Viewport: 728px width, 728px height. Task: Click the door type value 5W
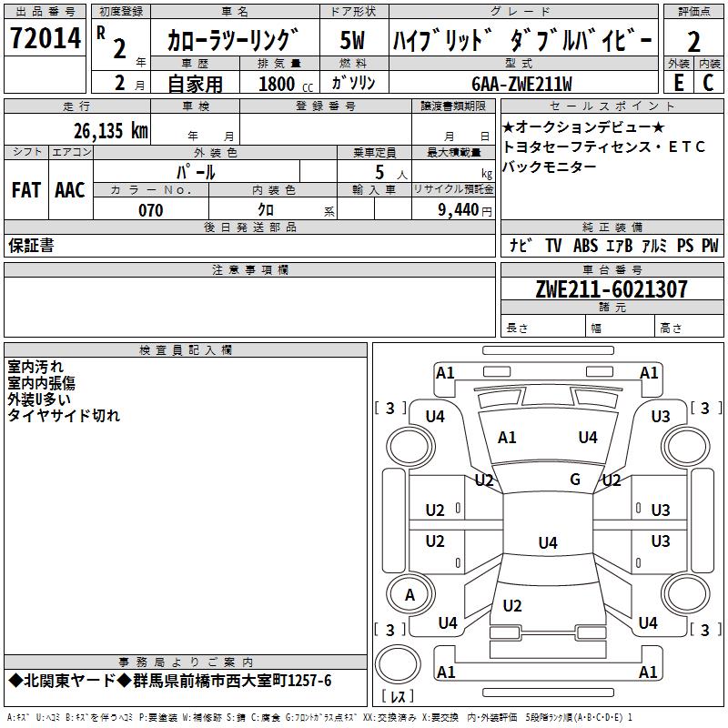click(352, 40)
